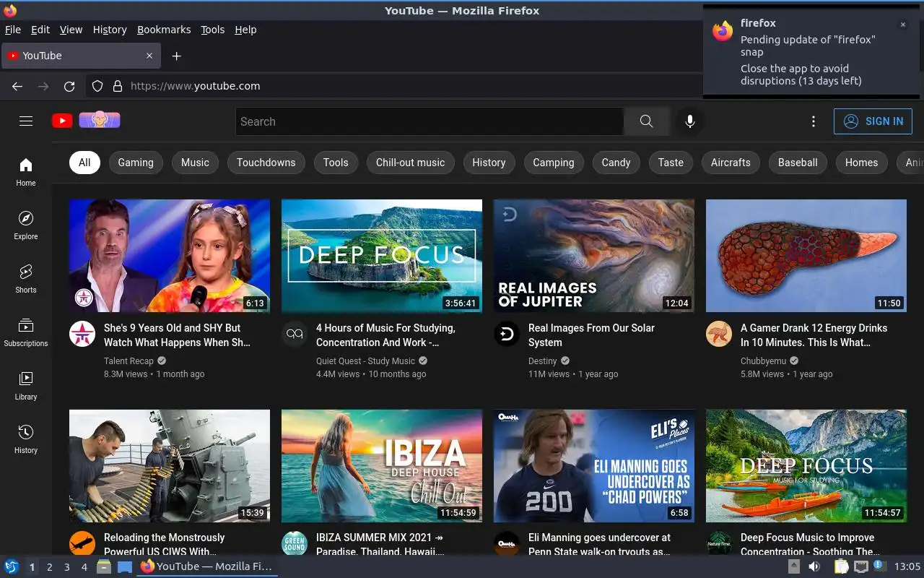924x578 pixels.
Task: Open a new tab with the plus button
Action: (x=176, y=56)
